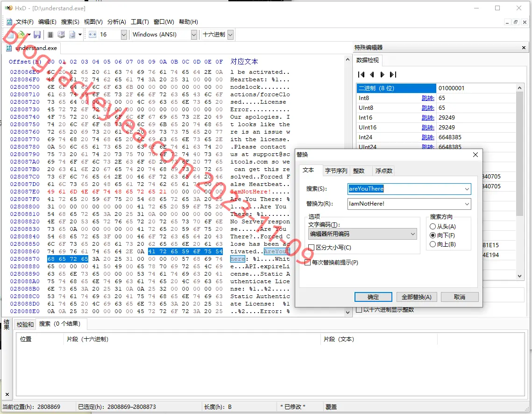Select the 向上(B) search direction
Viewport: 532px width, 414px height.
point(433,244)
